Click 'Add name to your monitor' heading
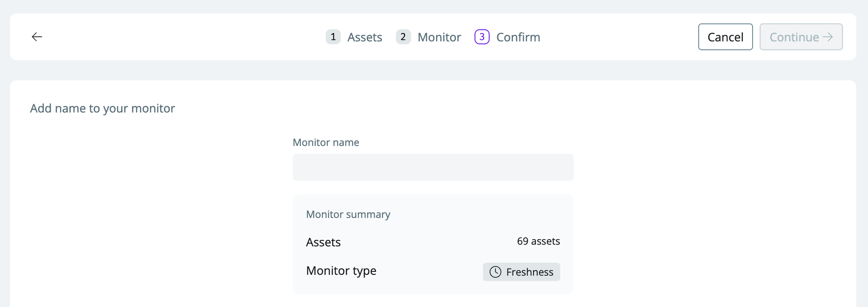Viewport: 868px width, 307px height. 102,108
